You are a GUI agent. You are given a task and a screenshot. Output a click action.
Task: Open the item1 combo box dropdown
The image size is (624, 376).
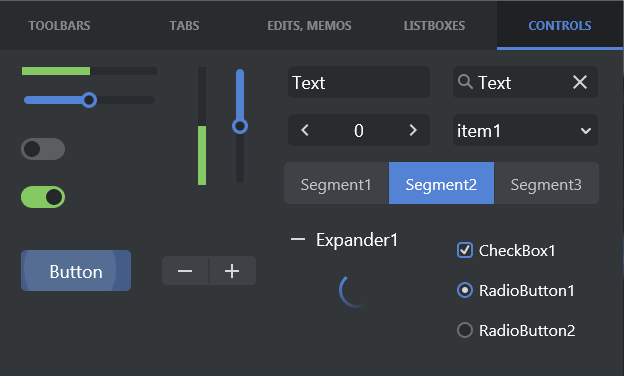click(x=525, y=130)
